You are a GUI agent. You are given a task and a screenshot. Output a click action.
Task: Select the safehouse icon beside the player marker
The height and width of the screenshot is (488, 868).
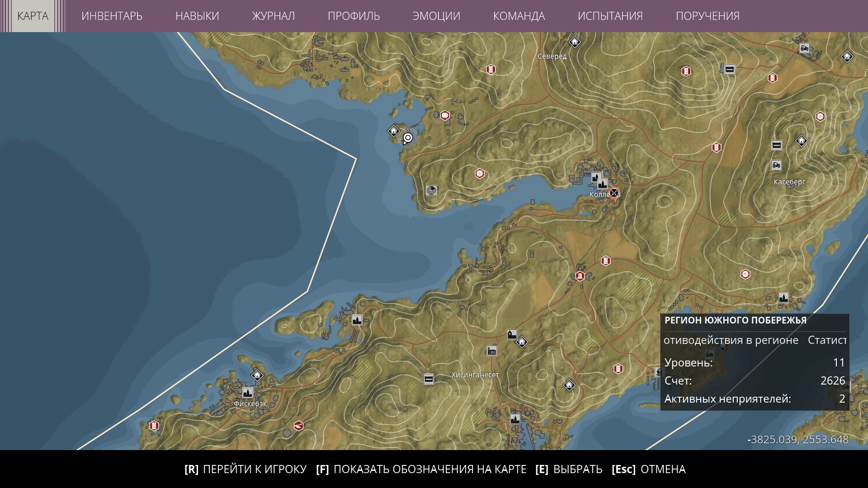coord(394,131)
